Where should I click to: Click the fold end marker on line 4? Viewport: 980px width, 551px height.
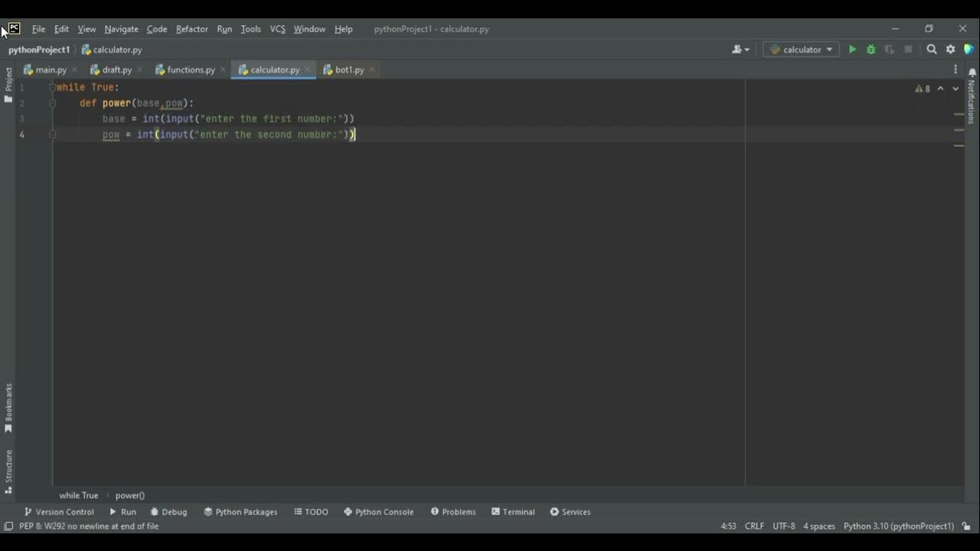52,135
